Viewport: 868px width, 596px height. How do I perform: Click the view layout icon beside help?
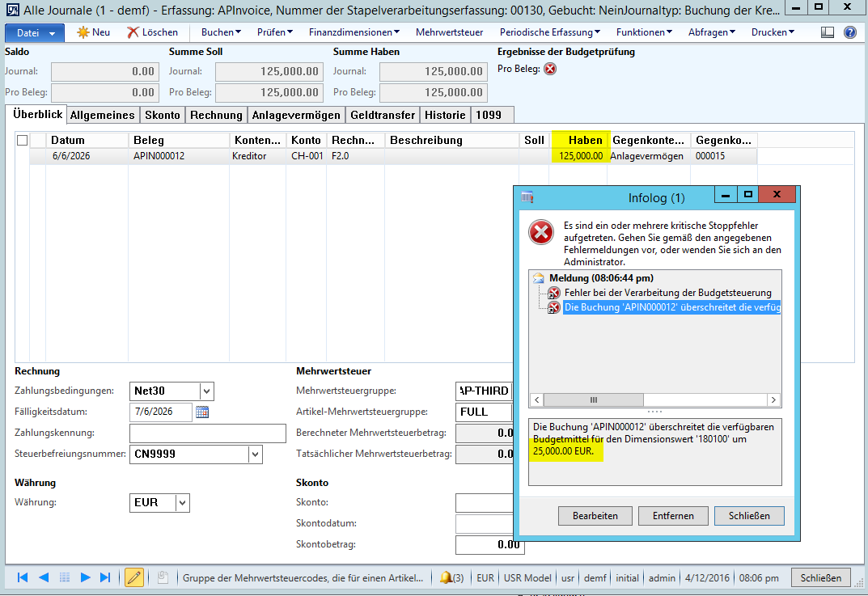click(x=828, y=32)
